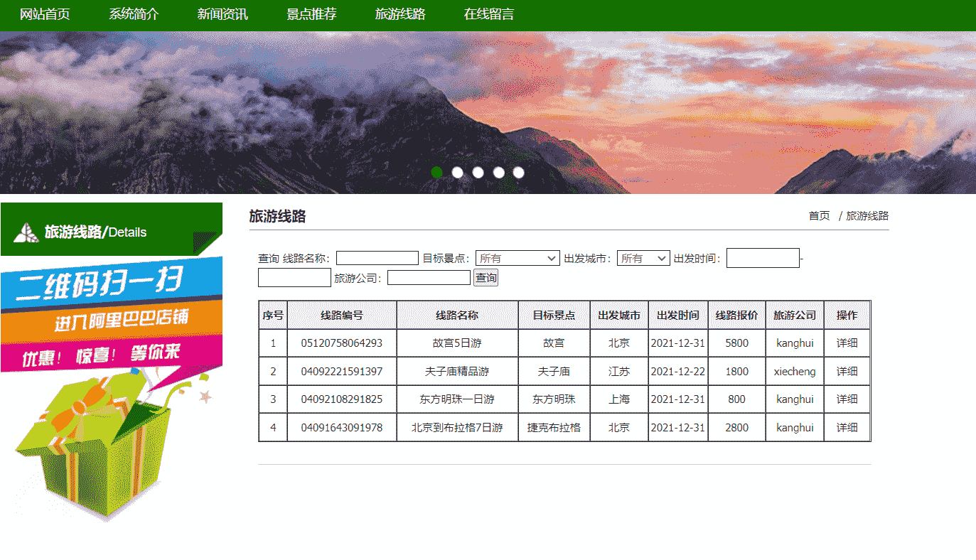
Task: Switch to the fifth banner slide dot
Action: click(519, 172)
